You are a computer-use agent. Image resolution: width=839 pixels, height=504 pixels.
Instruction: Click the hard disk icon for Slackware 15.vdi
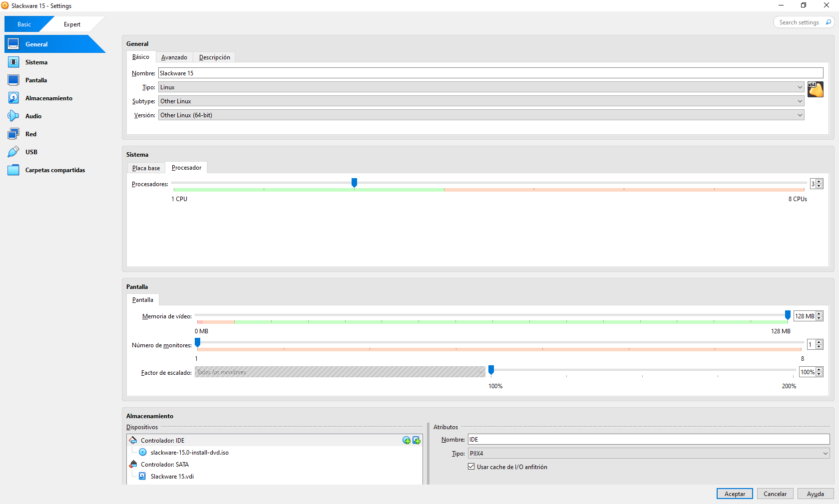click(142, 476)
